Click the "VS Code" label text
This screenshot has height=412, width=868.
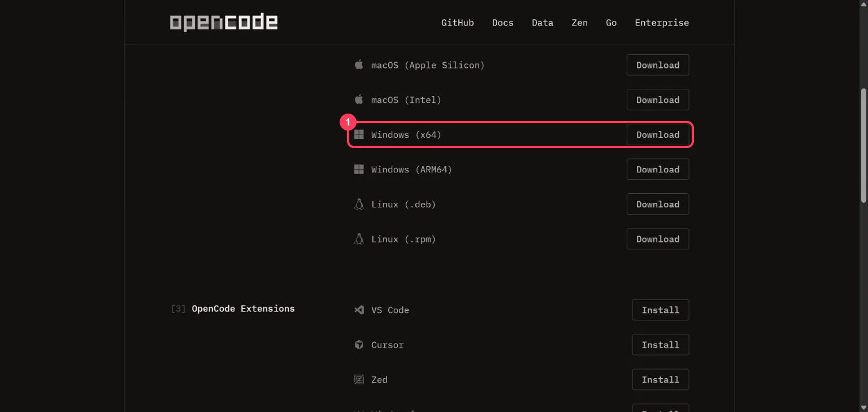coord(390,310)
